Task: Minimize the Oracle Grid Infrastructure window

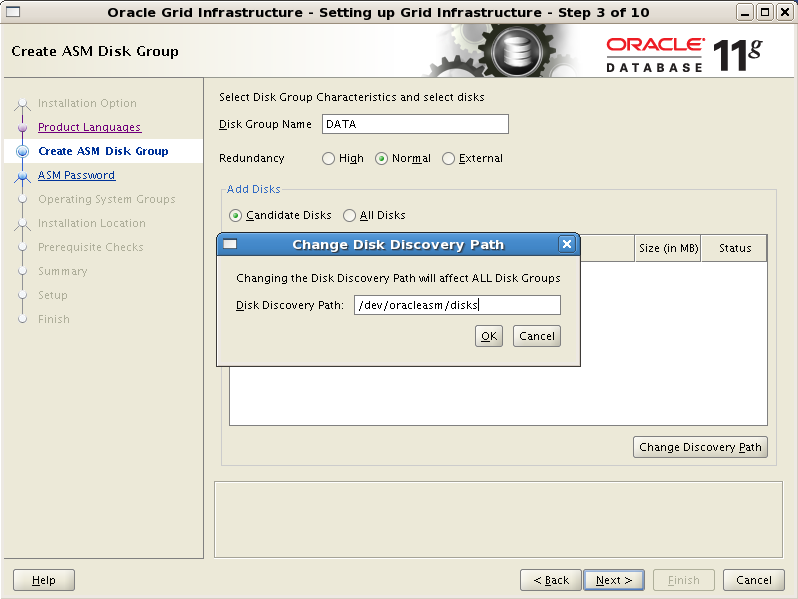Action: coord(745,12)
